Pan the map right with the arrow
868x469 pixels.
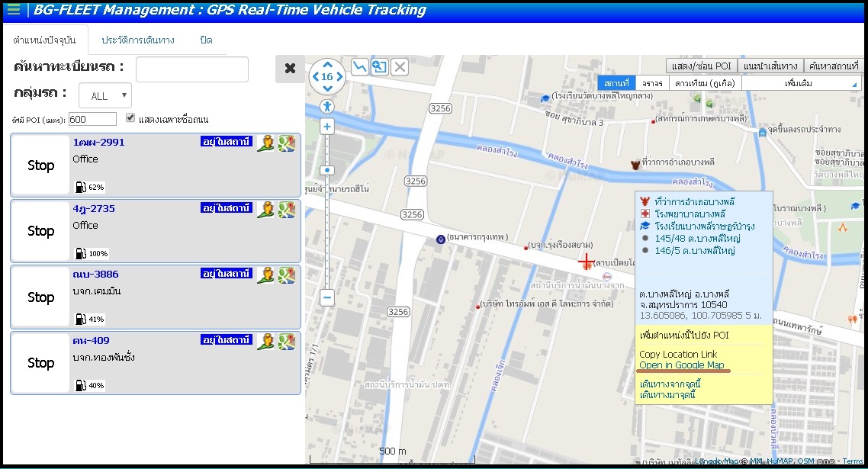click(339, 76)
